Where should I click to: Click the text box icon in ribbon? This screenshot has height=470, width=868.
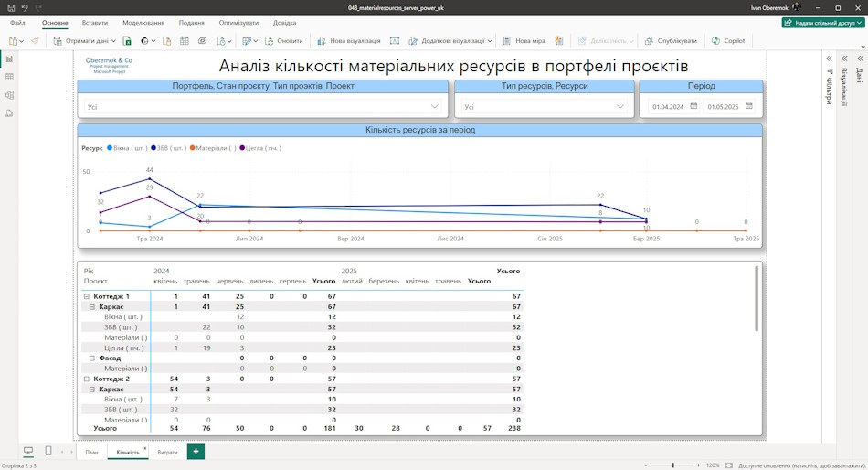coord(394,41)
